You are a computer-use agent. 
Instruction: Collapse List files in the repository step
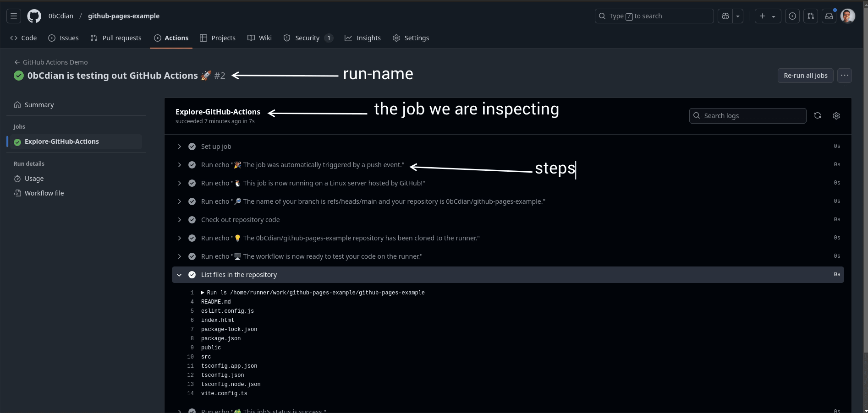pyautogui.click(x=508, y=275)
